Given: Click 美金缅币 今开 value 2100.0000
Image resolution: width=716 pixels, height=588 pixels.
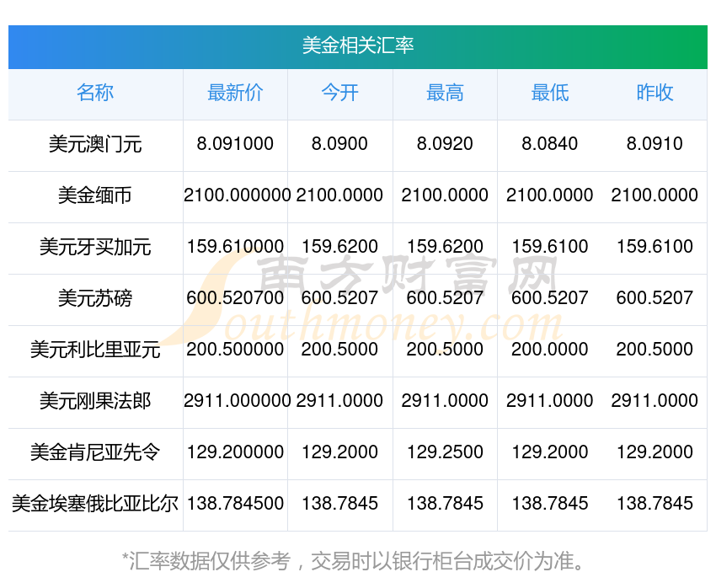Looking at the screenshot, I should tap(339, 195).
